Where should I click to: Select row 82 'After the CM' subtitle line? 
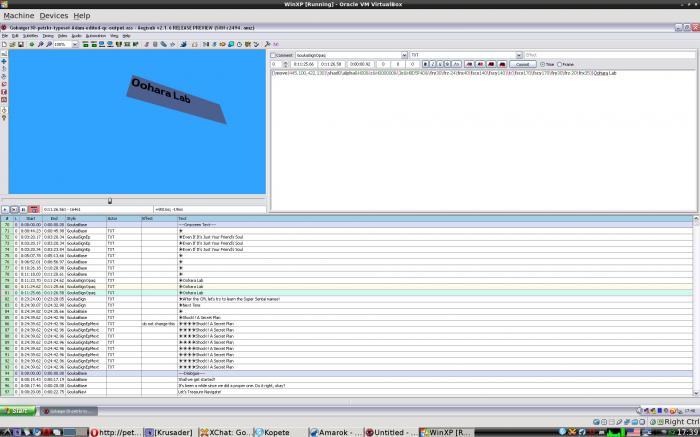click(346, 299)
